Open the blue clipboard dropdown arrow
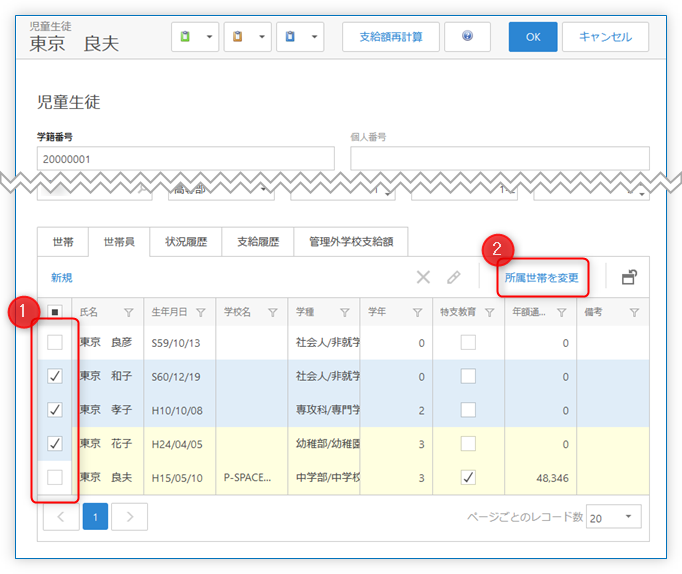The width and height of the screenshot is (682, 574). click(314, 37)
